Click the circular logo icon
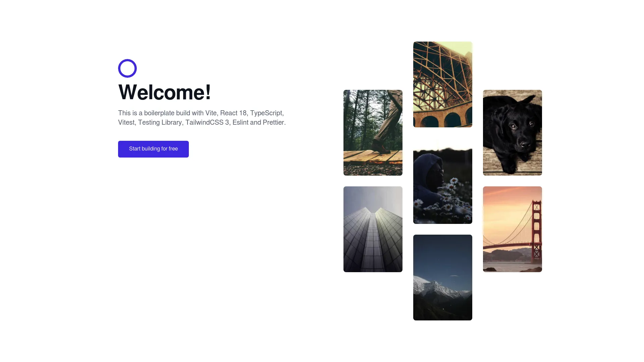 pos(127,68)
